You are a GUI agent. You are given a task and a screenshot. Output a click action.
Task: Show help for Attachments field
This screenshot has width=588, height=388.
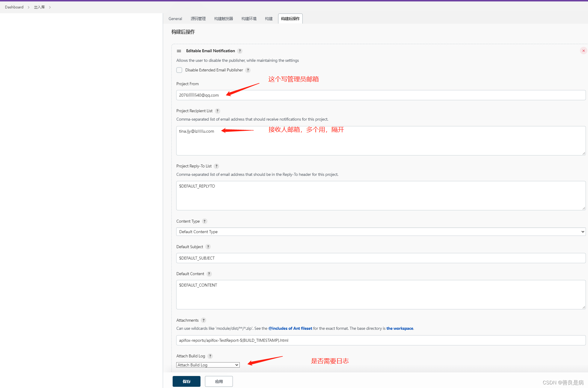pyautogui.click(x=203, y=320)
